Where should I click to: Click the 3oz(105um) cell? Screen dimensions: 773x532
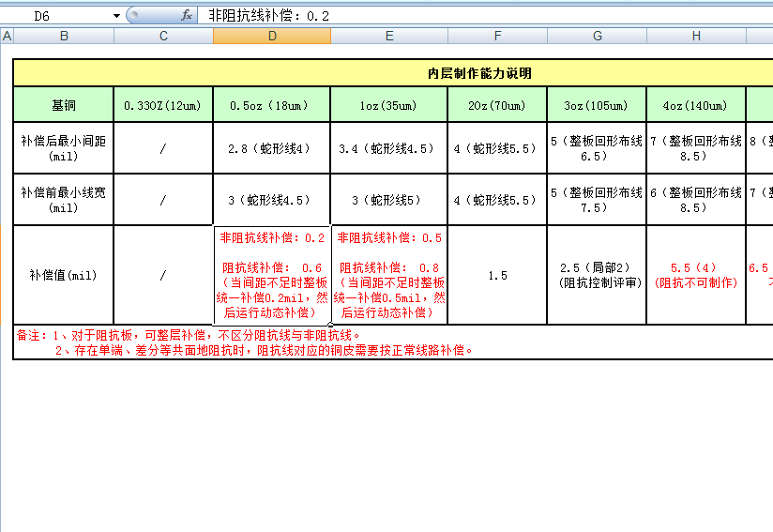point(597,105)
